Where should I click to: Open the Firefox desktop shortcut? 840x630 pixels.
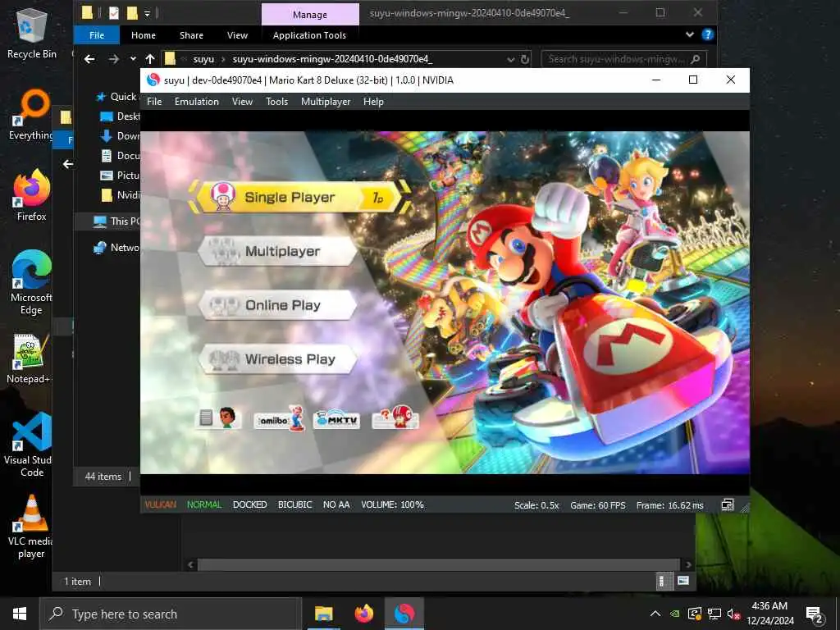[x=32, y=195]
